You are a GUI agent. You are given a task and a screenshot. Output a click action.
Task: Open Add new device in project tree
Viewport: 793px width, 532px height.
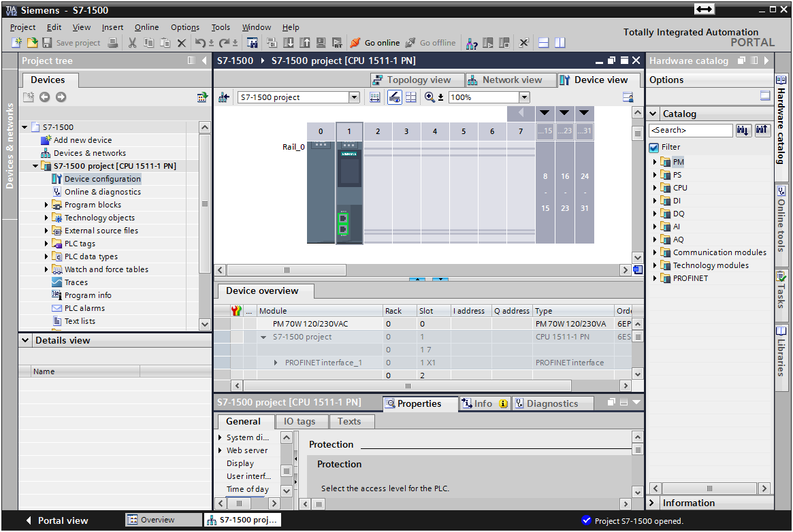tap(82, 140)
